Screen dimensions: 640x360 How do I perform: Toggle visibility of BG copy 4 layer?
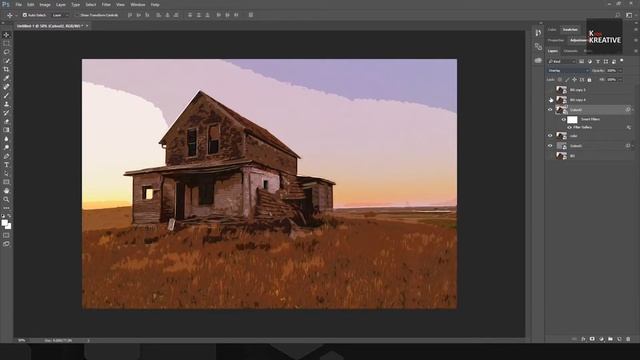[550, 100]
